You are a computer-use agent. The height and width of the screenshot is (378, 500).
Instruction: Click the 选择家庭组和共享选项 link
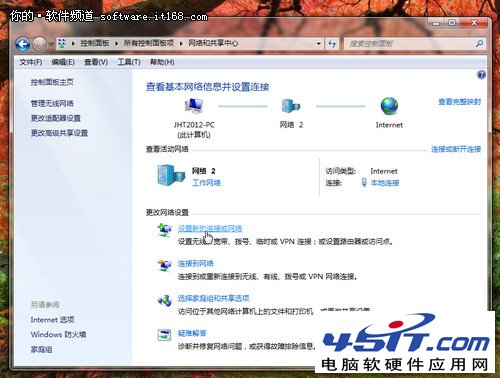(213, 298)
